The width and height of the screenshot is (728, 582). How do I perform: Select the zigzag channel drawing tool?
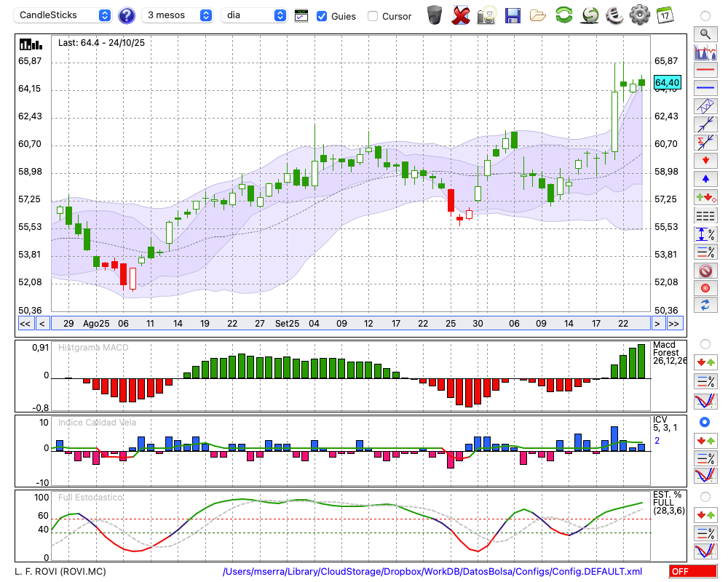click(x=705, y=106)
